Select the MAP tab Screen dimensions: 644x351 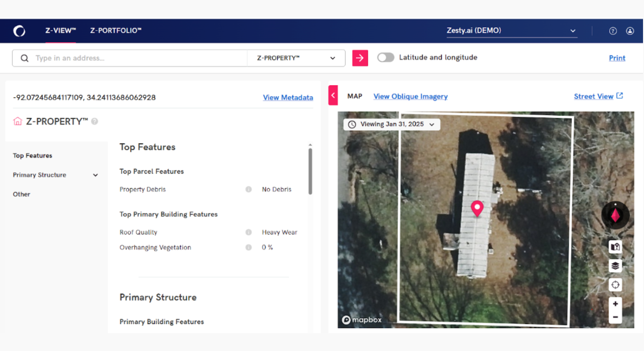[355, 96]
